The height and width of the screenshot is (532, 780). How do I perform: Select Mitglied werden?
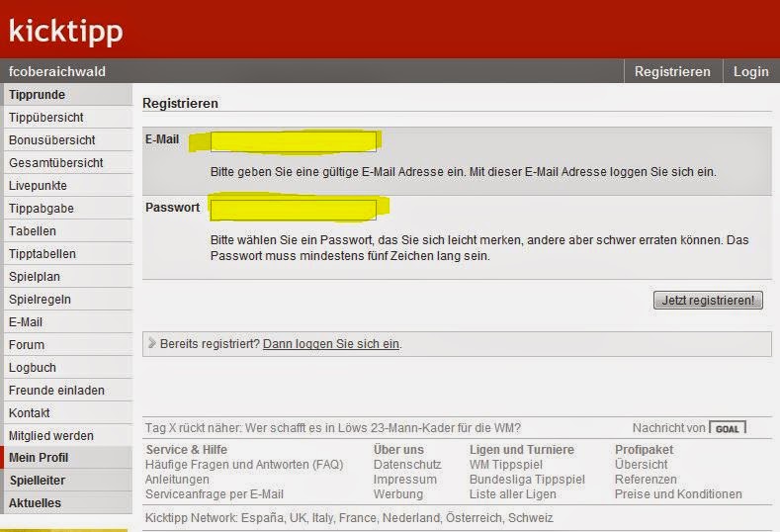click(x=67, y=436)
